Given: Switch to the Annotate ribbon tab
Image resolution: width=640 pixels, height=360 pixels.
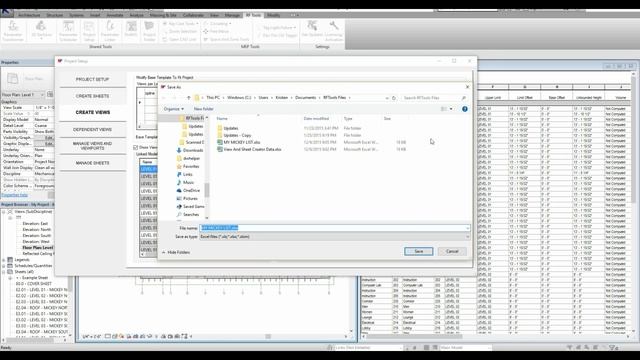Looking at the screenshot, I should pyautogui.click(x=115, y=15).
